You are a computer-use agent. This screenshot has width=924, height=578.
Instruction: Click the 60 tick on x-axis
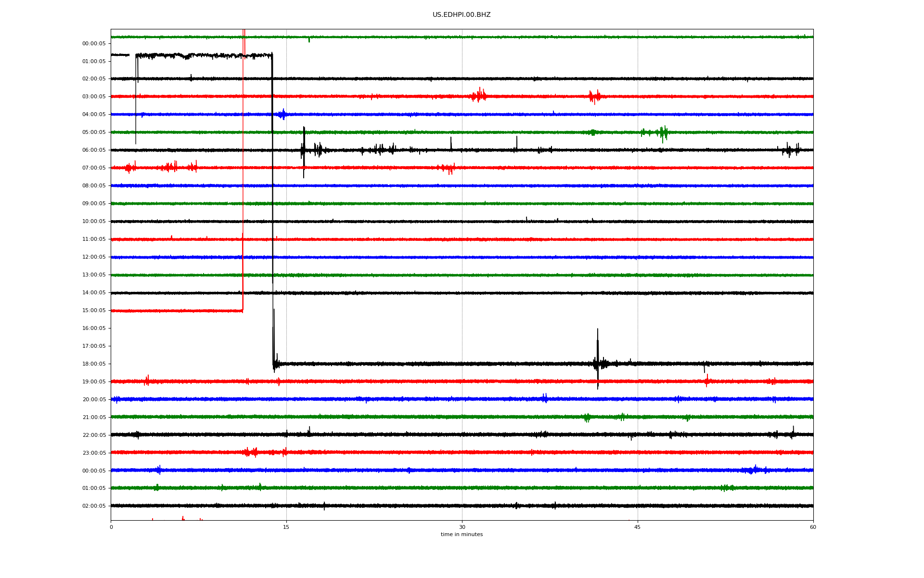coord(813,527)
